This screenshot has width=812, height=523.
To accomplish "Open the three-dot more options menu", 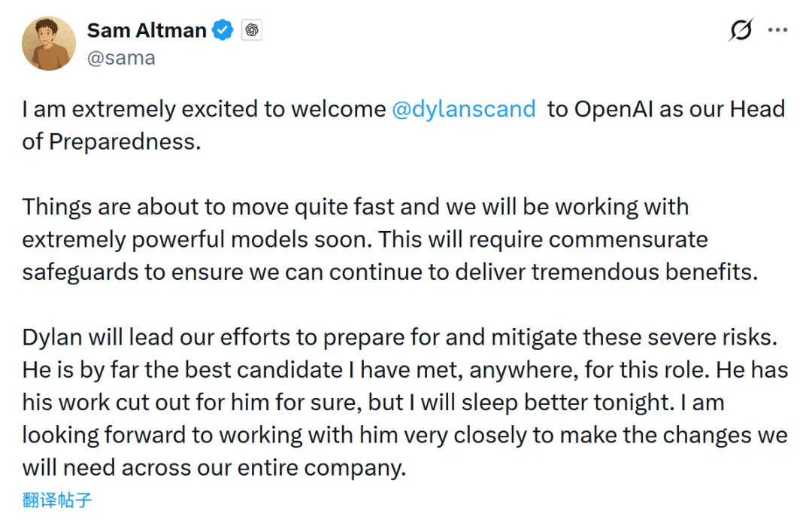I will [778, 30].
